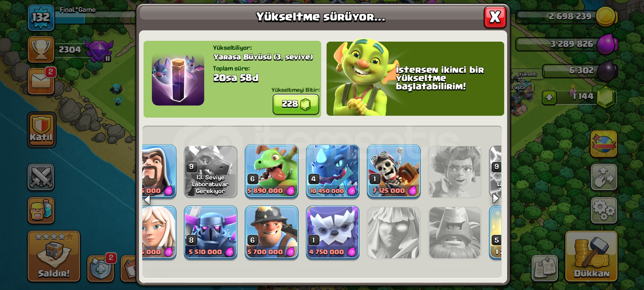This screenshot has width=644, height=290.
Task: Open the notes clipboard icon near shop
Action: 545,268
